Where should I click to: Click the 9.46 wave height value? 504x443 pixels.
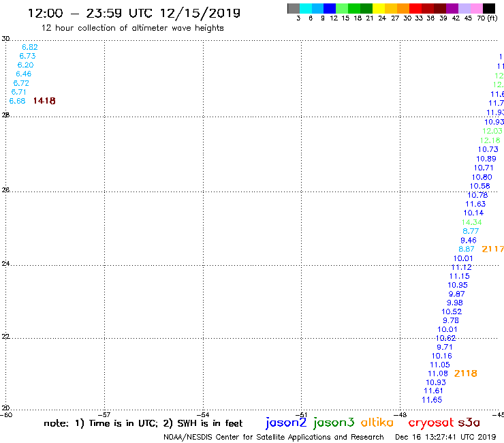[x=469, y=241]
